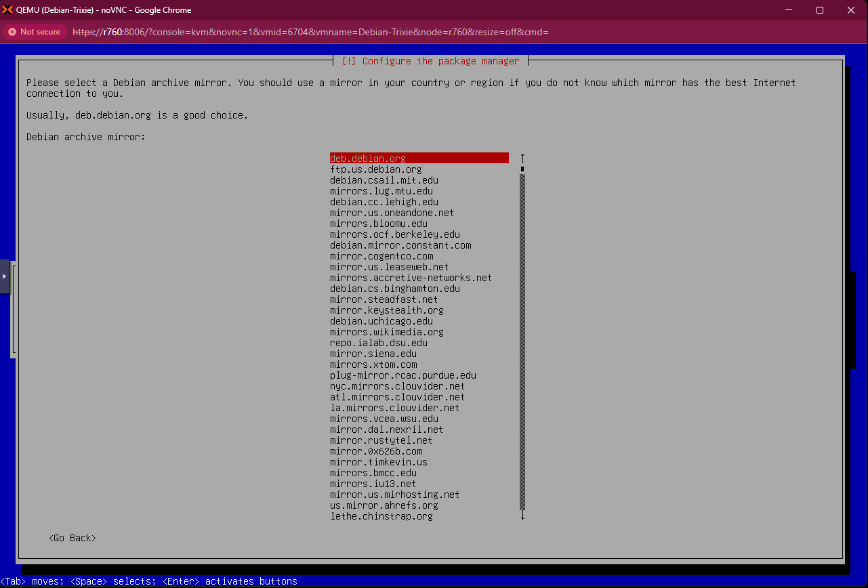Close the QEMU noVNC window

click(x=851, y=10)
